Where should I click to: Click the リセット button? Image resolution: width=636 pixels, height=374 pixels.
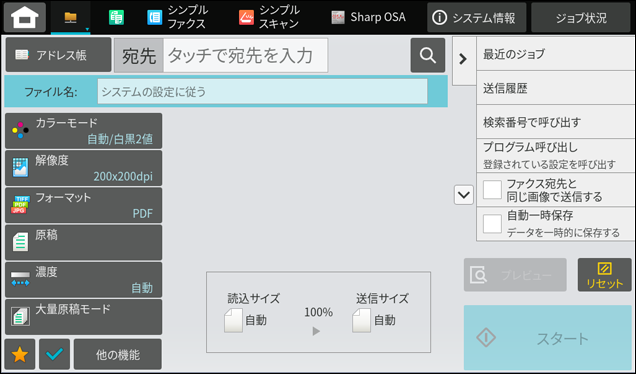click(x=604, y=275)
